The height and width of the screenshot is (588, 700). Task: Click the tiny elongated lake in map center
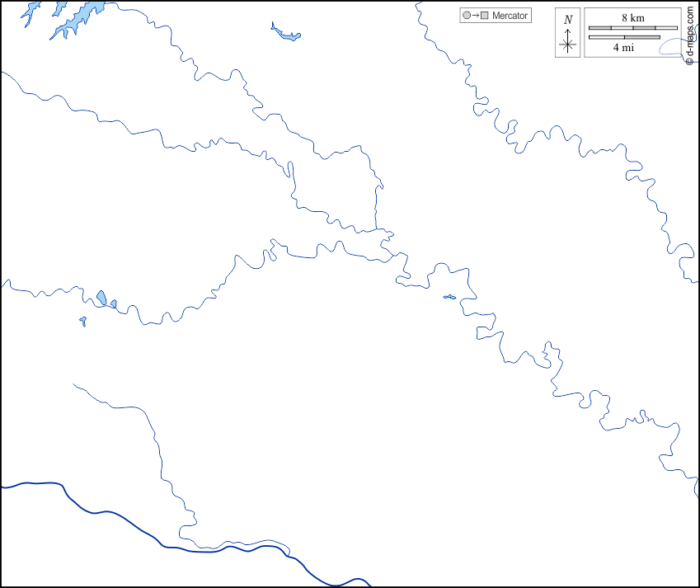449,297
